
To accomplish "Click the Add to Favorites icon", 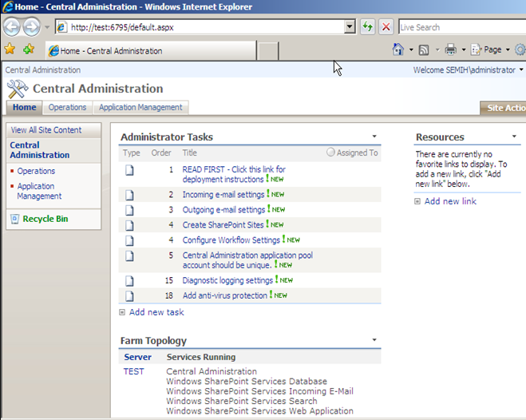I will tap(29, 50).
